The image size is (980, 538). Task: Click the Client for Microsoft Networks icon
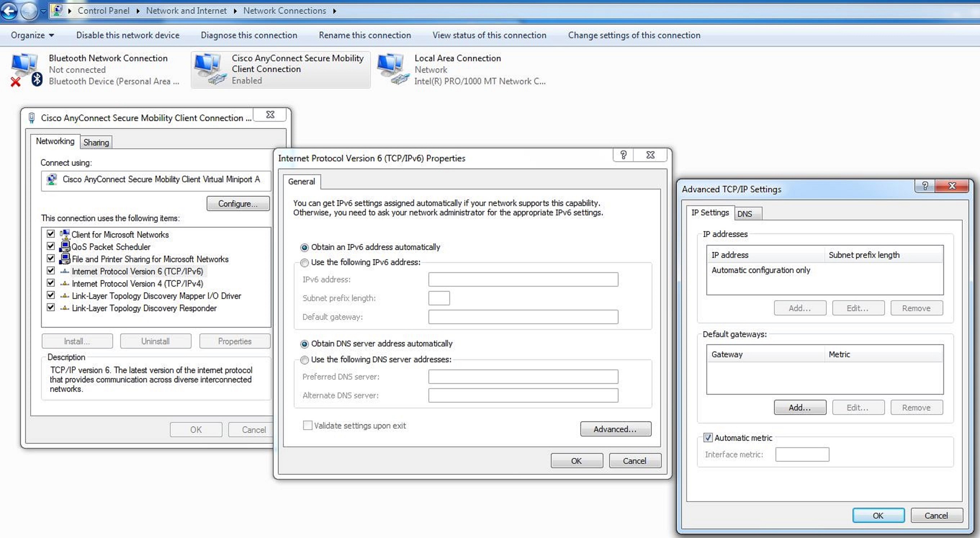click(65, 234)
